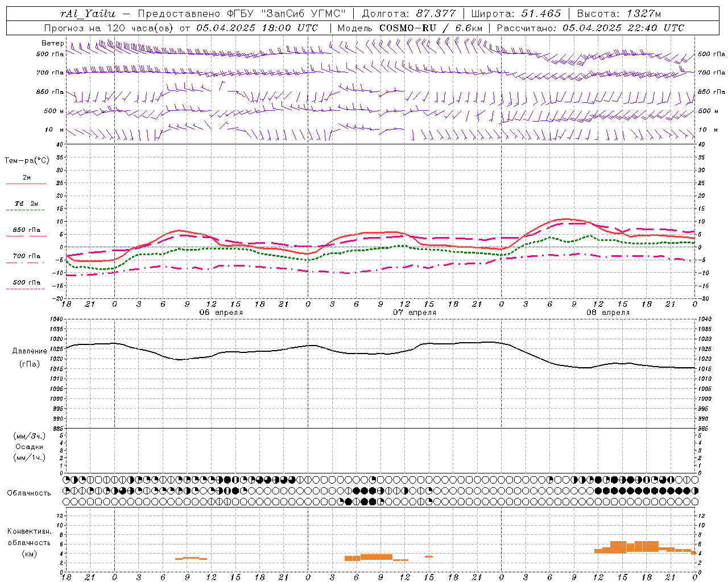Click the Давление panel label
Image resolution: width=728 pixels, height=582 pixels.
click(30, 351)
